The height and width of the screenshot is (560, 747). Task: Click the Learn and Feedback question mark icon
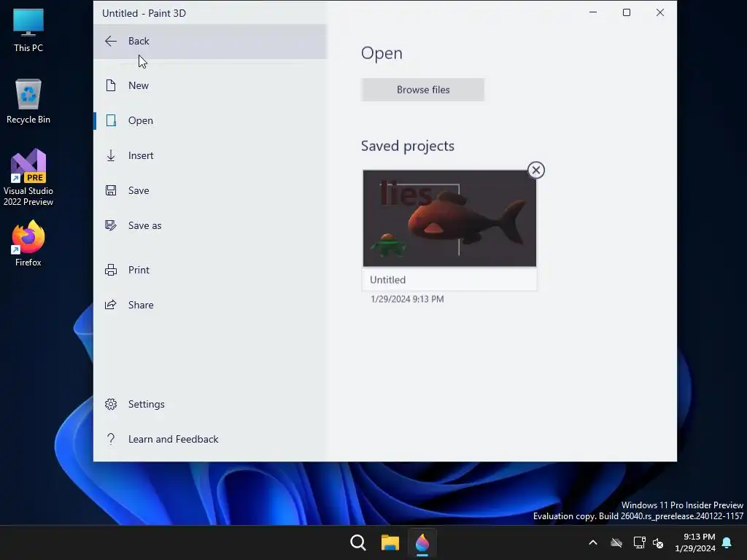pyautogui.click(x=111, y=438)
